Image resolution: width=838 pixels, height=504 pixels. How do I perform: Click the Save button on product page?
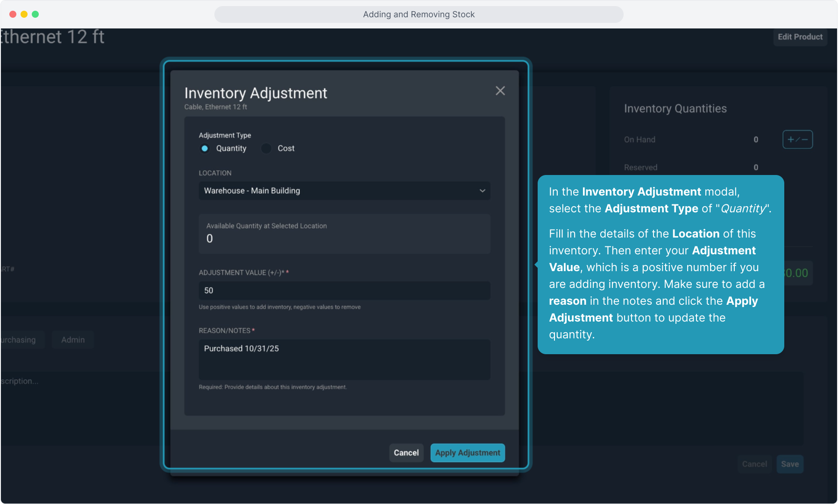789,464
